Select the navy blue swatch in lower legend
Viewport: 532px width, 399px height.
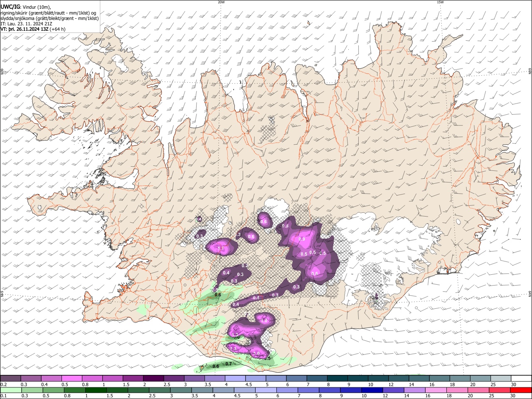click(372, 390)
